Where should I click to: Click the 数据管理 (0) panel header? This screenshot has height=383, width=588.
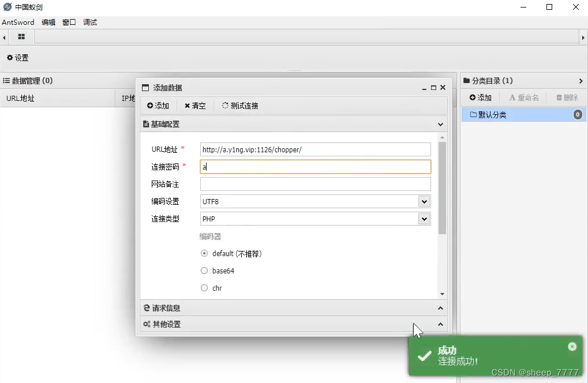[28, 81]
